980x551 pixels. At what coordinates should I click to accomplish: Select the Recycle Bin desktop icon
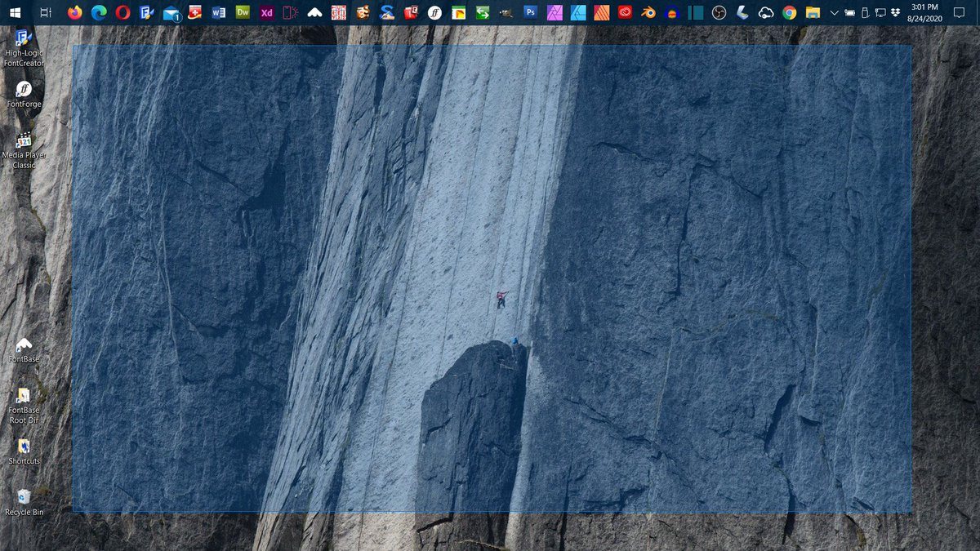coord(24,502)
